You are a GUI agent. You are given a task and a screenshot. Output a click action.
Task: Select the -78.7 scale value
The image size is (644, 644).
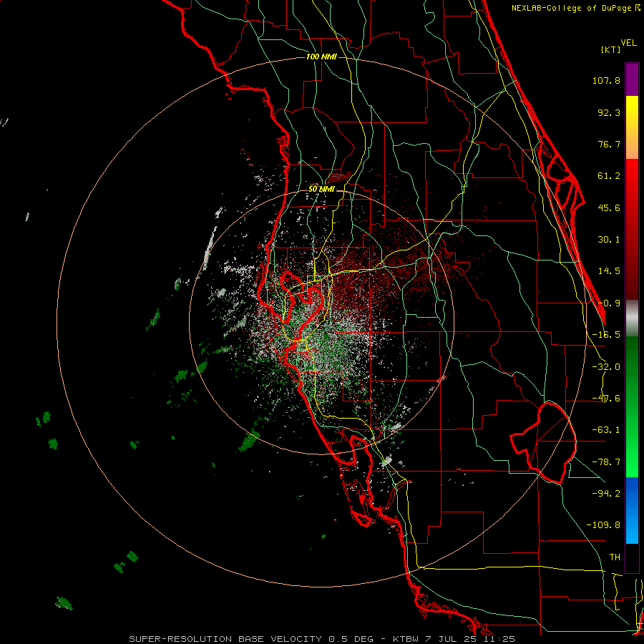pyautogui.click(x=606, y=462)
